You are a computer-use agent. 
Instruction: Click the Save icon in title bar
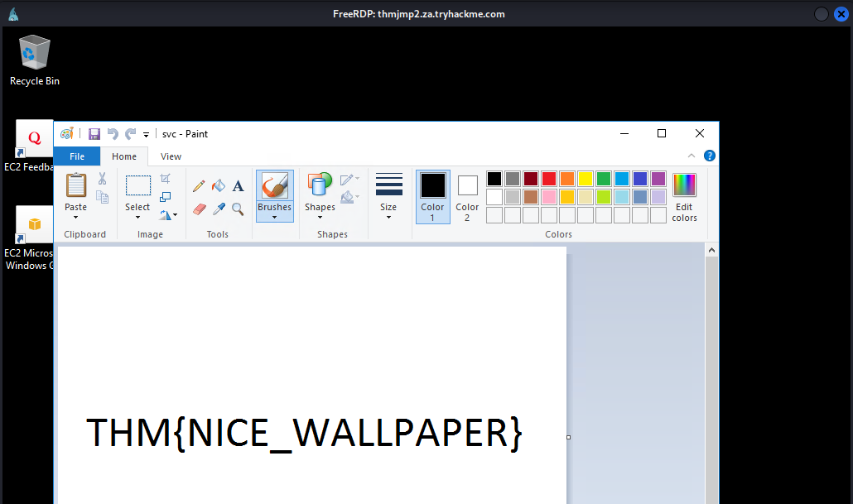[x=94, y=134]
